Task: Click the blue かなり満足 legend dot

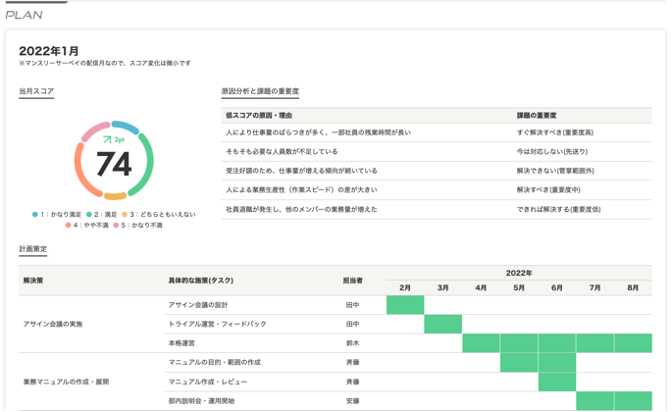Action: 35,215
